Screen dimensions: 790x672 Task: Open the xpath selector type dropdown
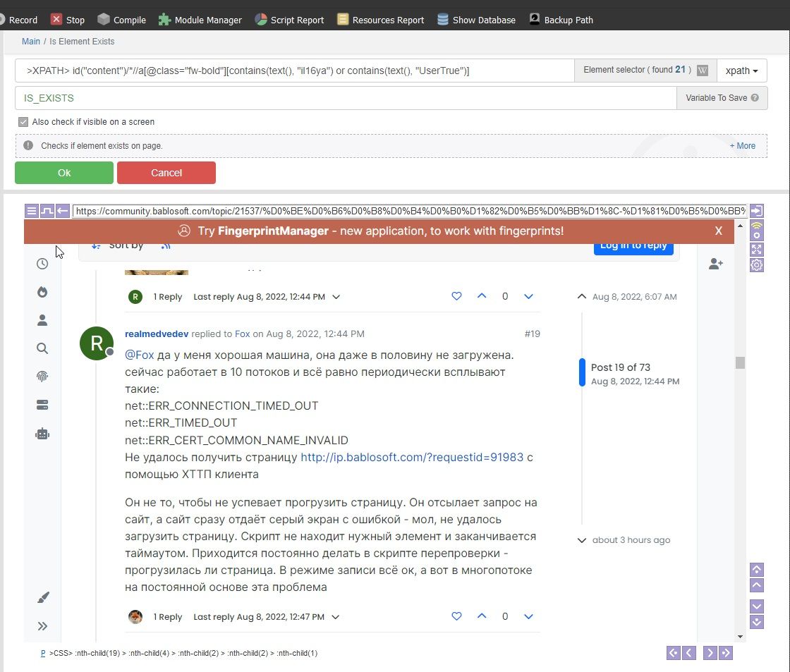[x=741, y=71]
